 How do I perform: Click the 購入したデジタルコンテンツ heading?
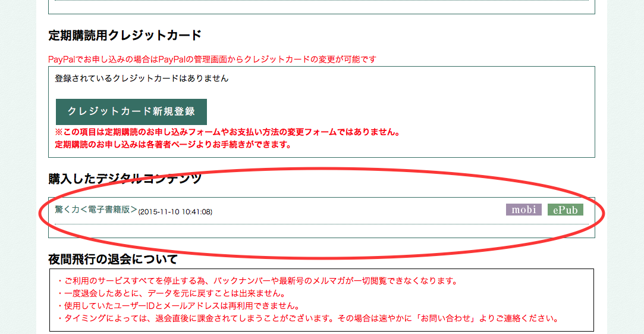pos(125,179)
